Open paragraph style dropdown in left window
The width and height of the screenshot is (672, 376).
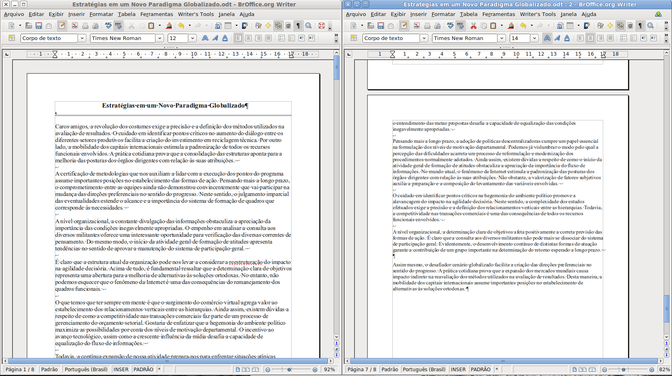[x=82, y=38]
